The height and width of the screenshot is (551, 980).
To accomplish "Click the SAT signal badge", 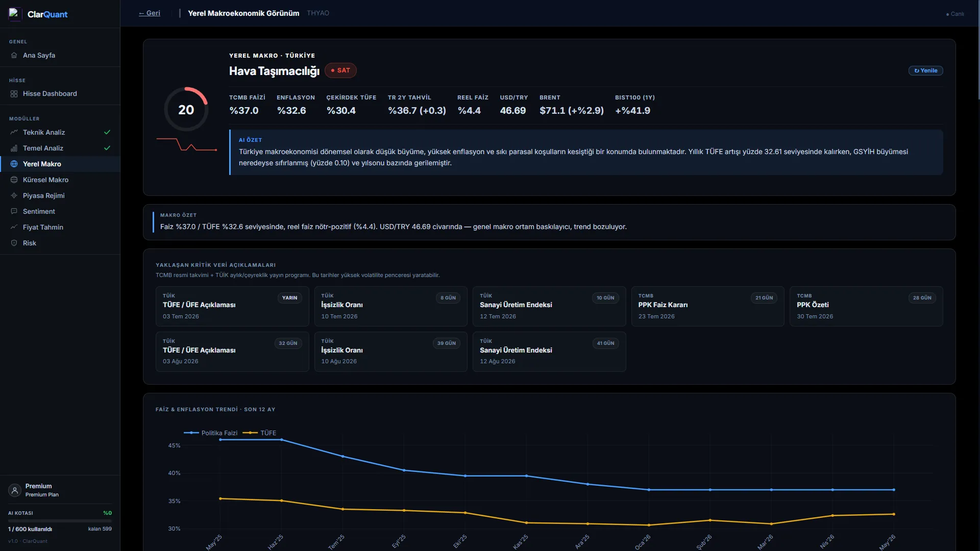I will coord(340,70).
